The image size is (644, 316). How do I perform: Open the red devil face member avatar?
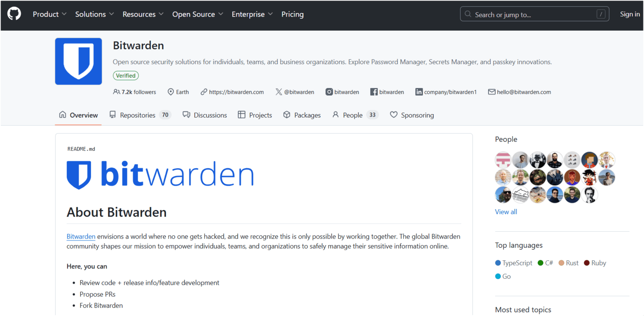pos(572,177)
